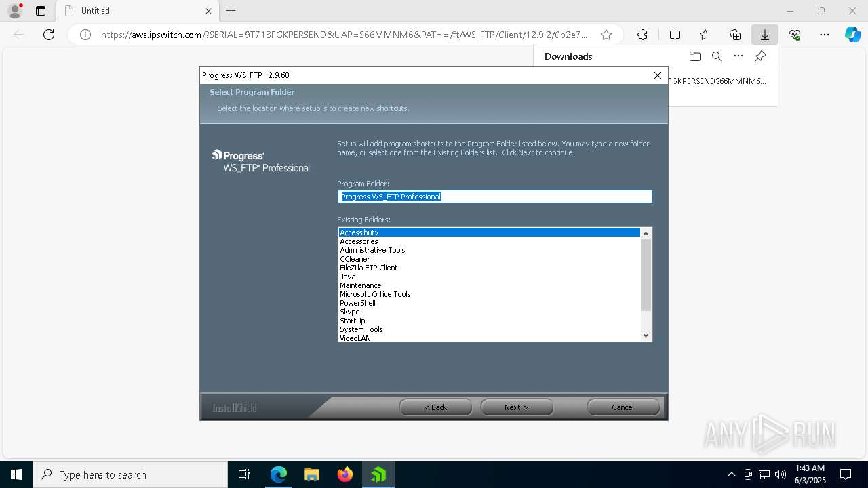
Task: Close the Progress WS_FTP installer dialog
Action: pyautogui.click(x=657, y=75)
